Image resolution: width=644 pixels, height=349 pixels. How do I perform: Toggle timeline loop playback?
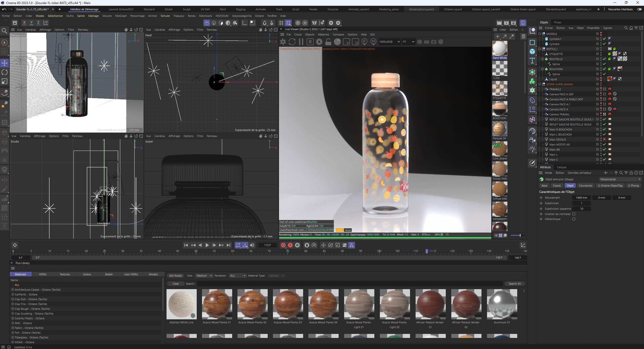(238, 245)
